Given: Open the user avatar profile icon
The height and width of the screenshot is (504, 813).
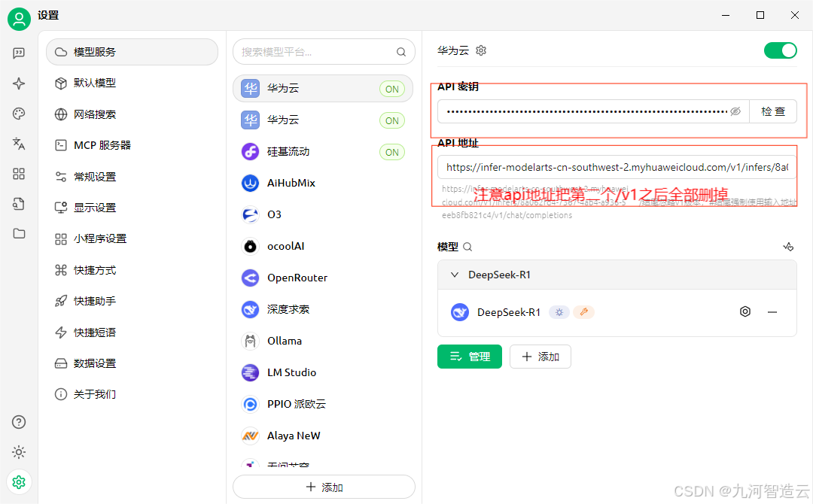Looking at the screenshot, I should 19,19.
